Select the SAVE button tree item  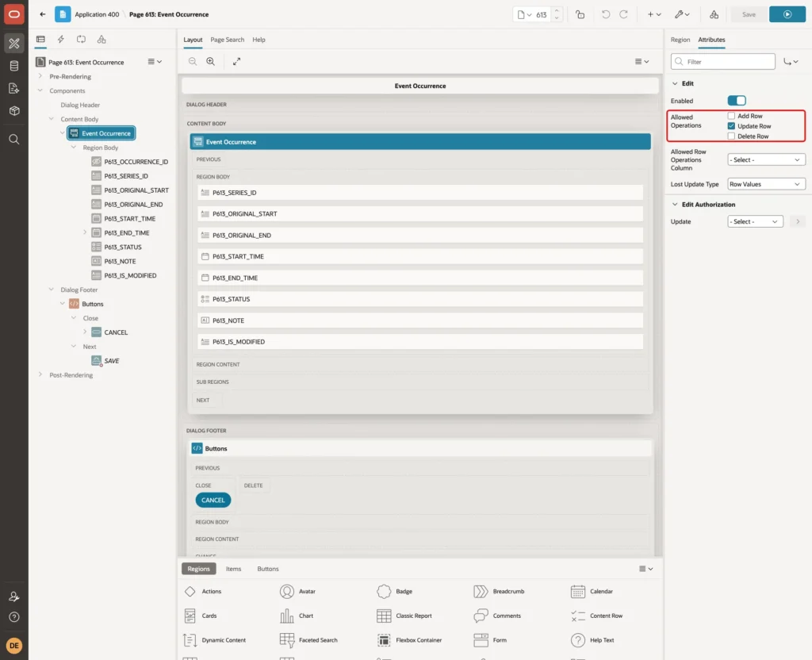click(111, 361)
